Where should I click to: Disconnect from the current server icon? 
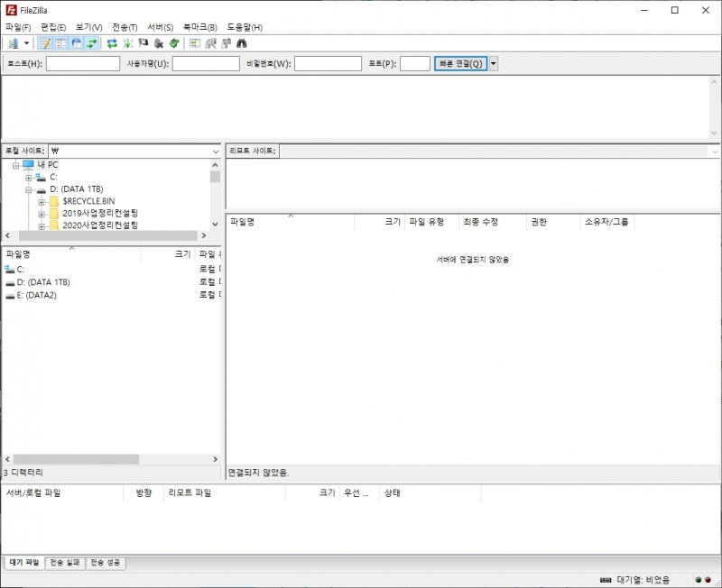pyautogui.click(x=159, y=43)
